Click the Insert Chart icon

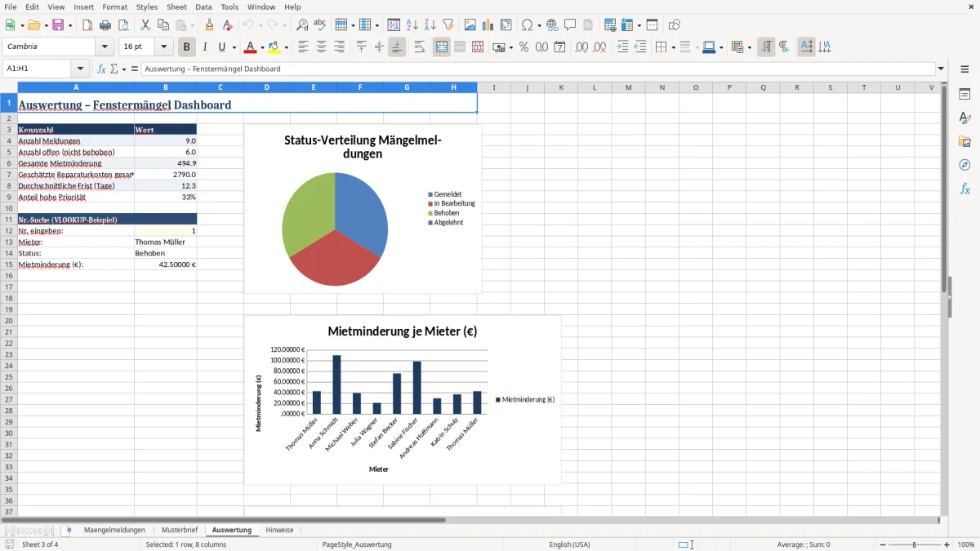488,25
